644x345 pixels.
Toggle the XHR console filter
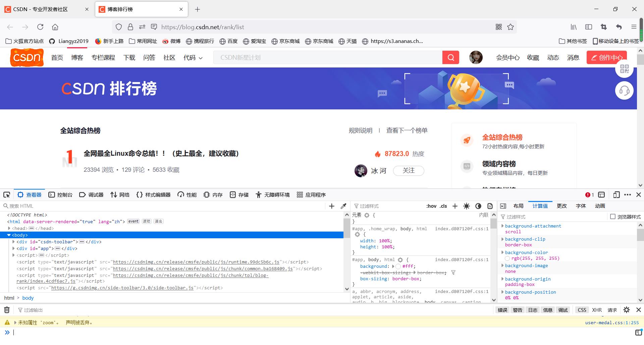point(597,310)
